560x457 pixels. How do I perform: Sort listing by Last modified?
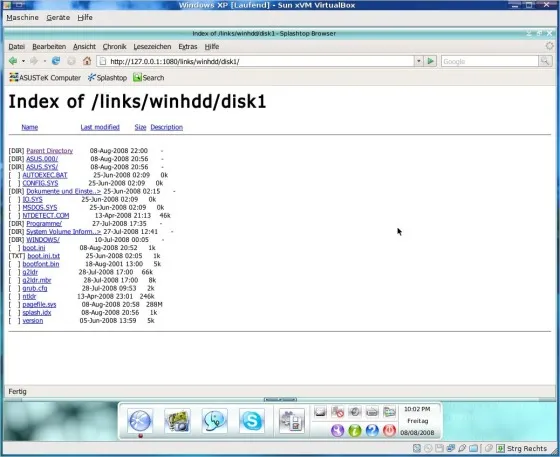(x=100, y=127)
